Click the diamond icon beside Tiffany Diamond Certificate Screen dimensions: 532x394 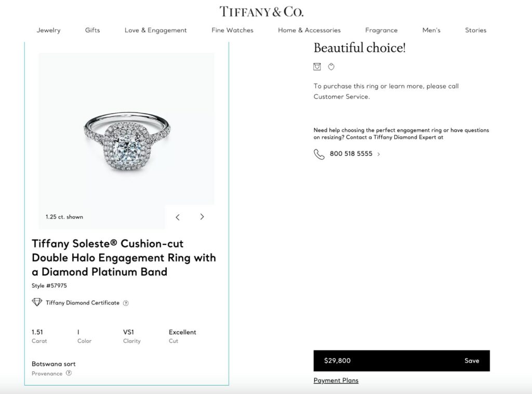[37, 303]
